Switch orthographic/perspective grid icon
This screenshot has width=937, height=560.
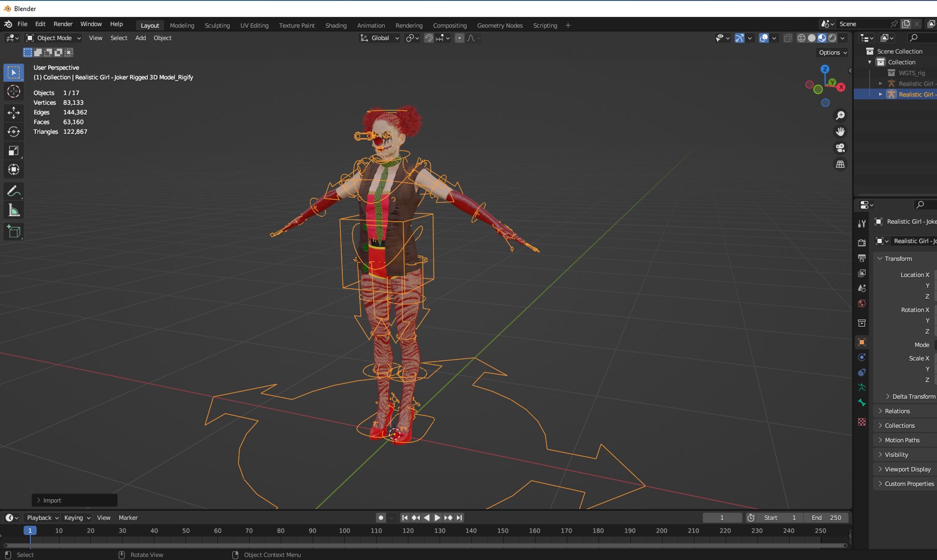[x=840, y=164]
